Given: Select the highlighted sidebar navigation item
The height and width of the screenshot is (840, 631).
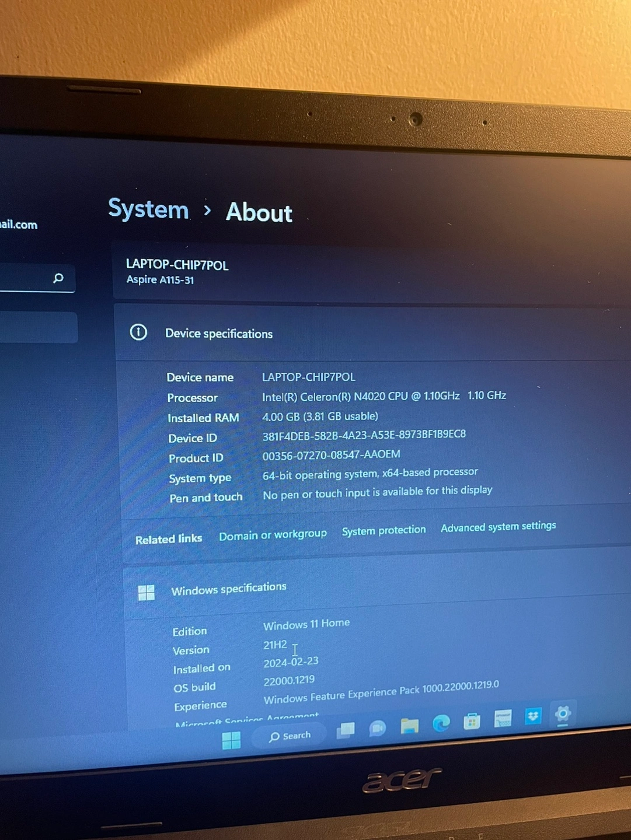Looking at the screenshot, I should (39, 327).
